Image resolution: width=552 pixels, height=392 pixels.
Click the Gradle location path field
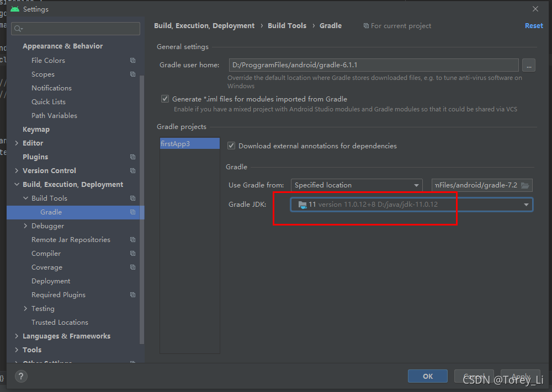pyautogui.click(x=482, y=185)
